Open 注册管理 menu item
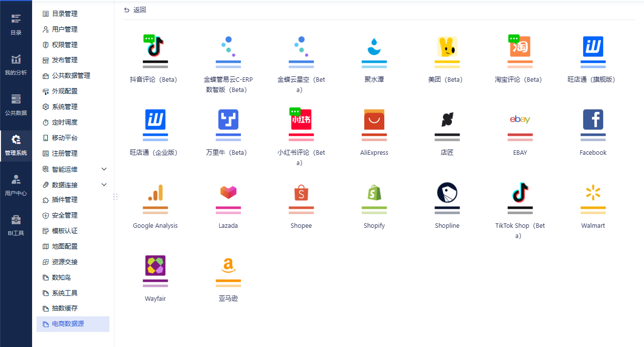 (x=73, y=153)
